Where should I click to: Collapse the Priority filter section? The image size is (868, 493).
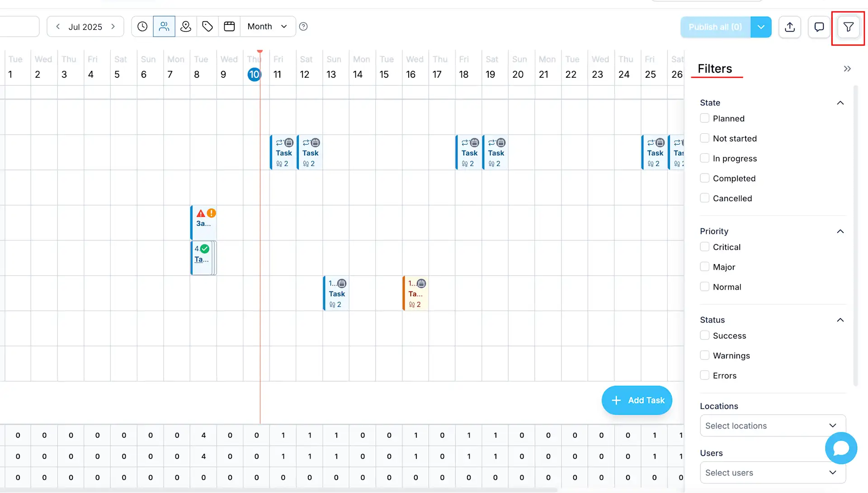[840, 231]
